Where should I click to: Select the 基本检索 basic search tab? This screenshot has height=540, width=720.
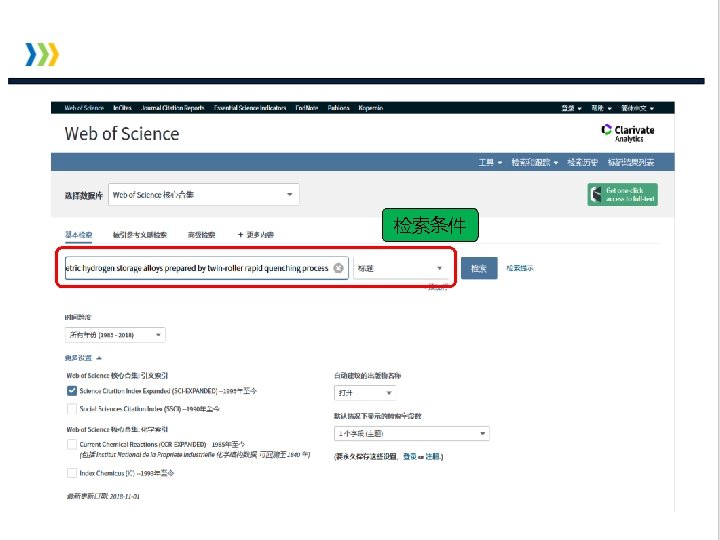79,235
